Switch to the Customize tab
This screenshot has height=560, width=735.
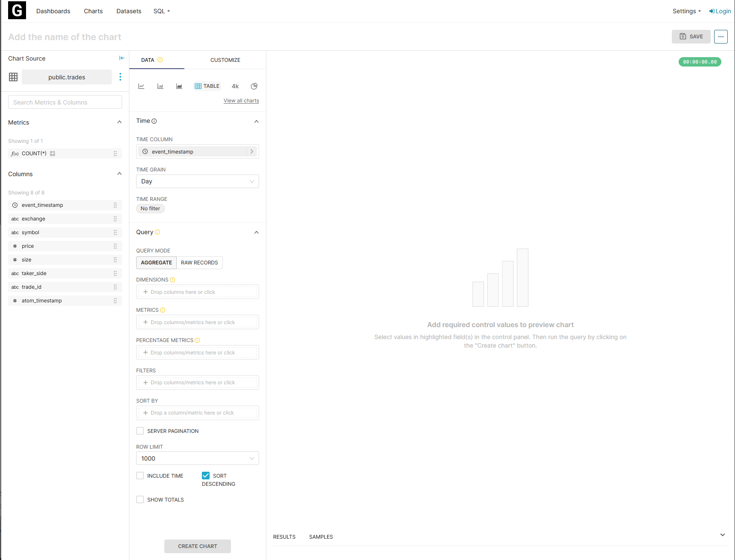point(225,60)
